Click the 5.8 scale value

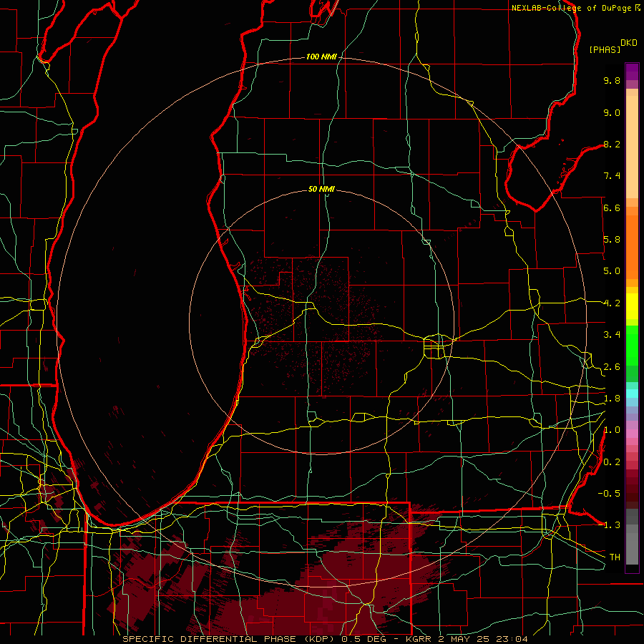[x=612, y=240]
